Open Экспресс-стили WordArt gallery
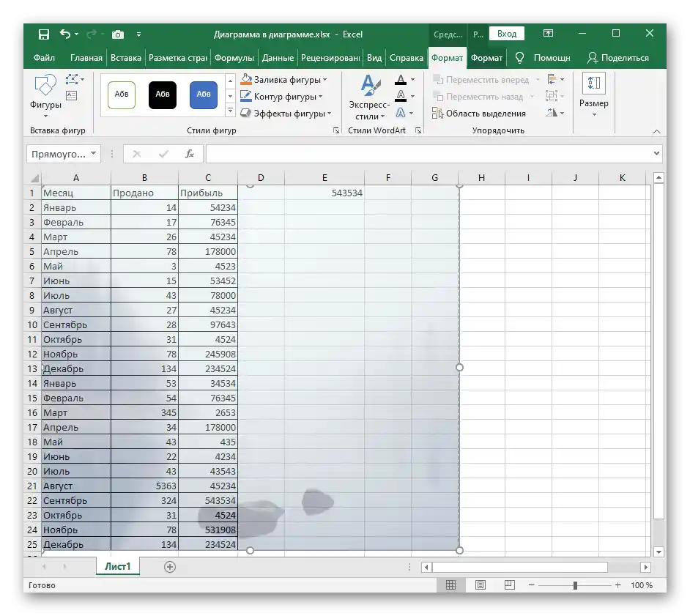This screenshot has width=690, height=616. click(369, 97)
